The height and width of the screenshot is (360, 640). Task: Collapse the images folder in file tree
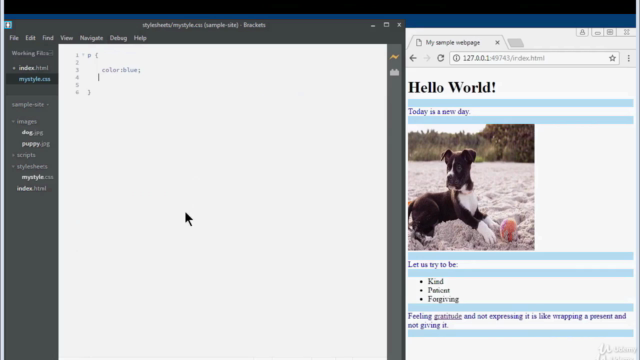point(13,122)
